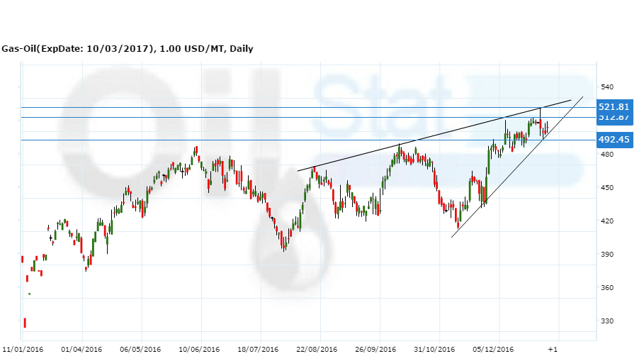Click the 450 price axis label
Viewport: 644px width, 361px height.
tap(606, 188)
